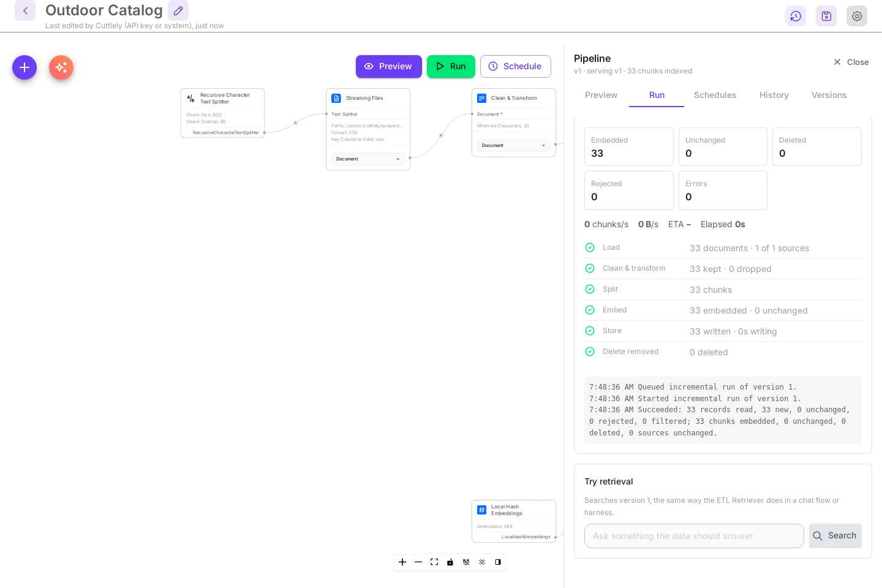The image size is (882, 588).
Task: Click the retrieval query input field
Action: click(694, 536)
